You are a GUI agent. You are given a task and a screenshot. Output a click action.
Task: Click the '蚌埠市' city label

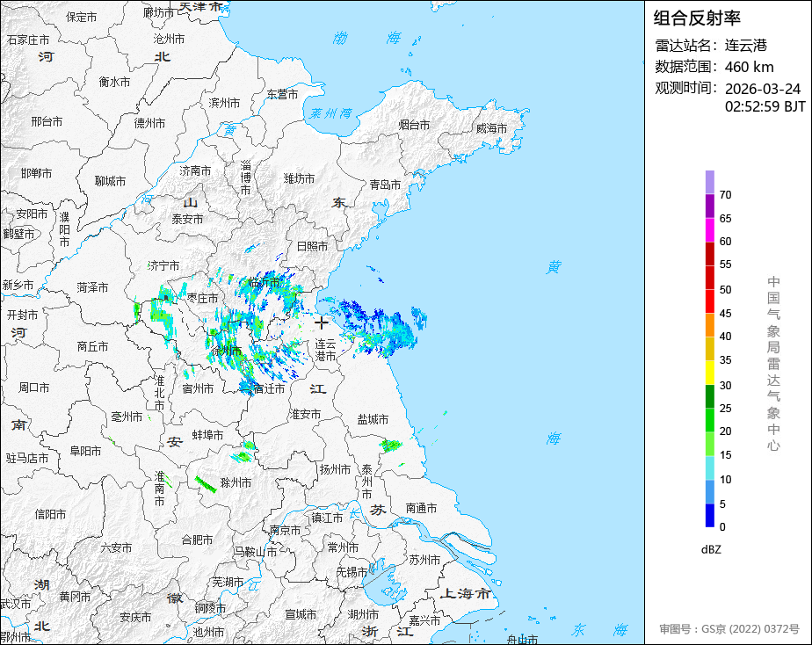click(207, 435)
